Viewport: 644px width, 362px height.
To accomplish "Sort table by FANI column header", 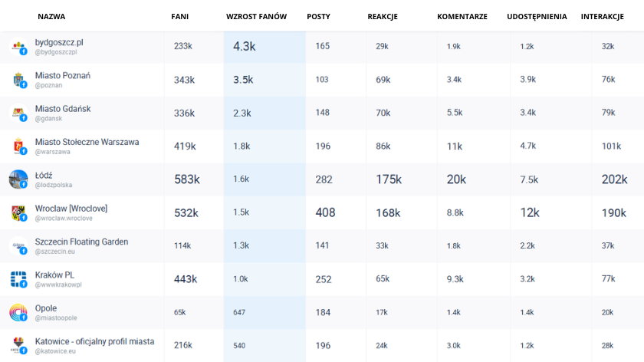I will (x=180, y=17).
